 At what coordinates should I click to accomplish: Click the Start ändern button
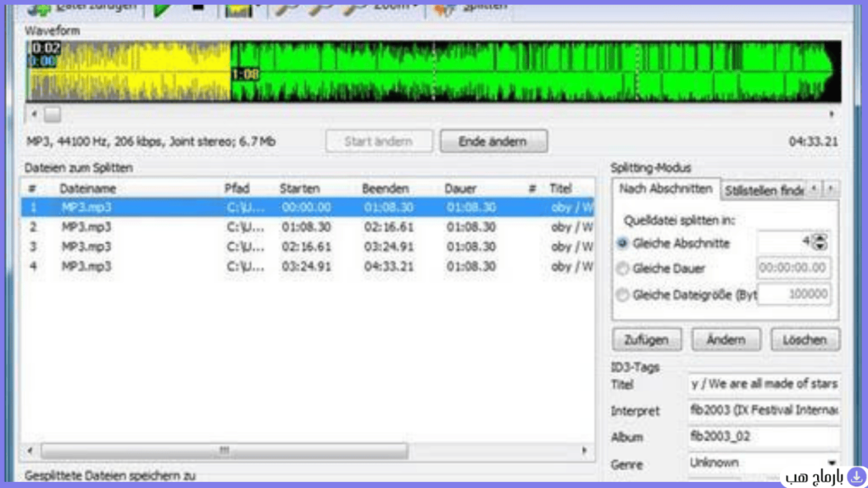(379, 141)
